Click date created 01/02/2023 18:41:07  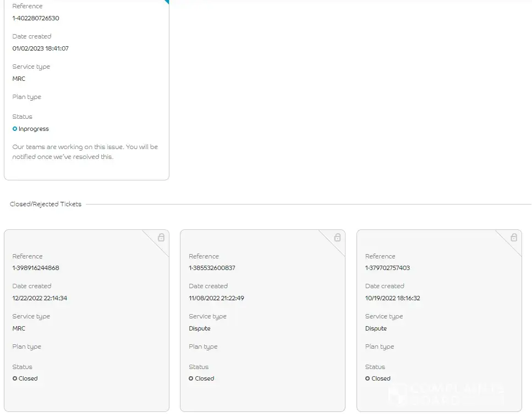[41, 48]
